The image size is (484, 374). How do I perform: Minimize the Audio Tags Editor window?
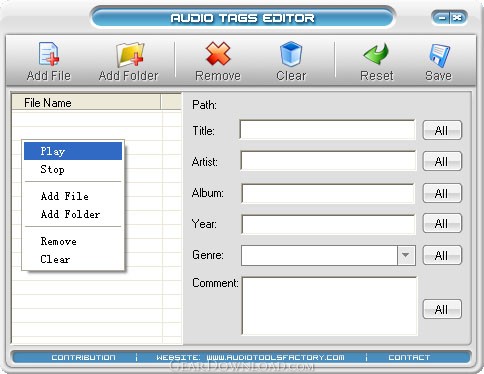(x=442, y=18)
